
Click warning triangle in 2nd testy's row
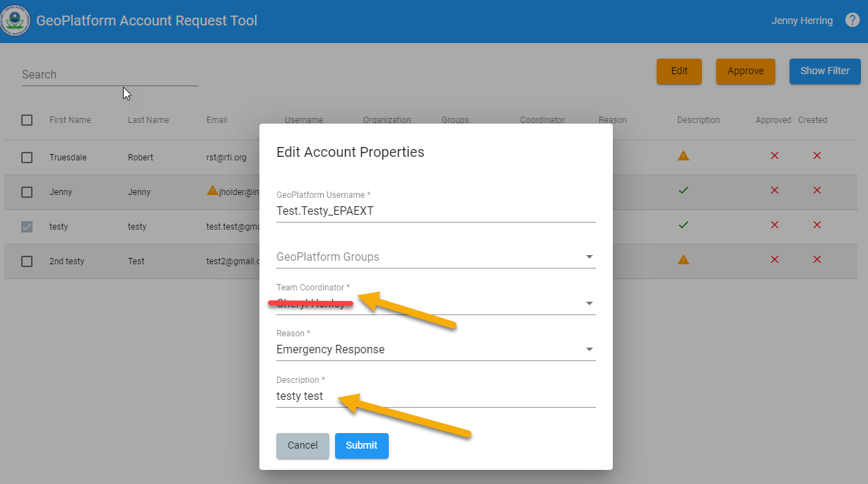(x=683, y=259)
